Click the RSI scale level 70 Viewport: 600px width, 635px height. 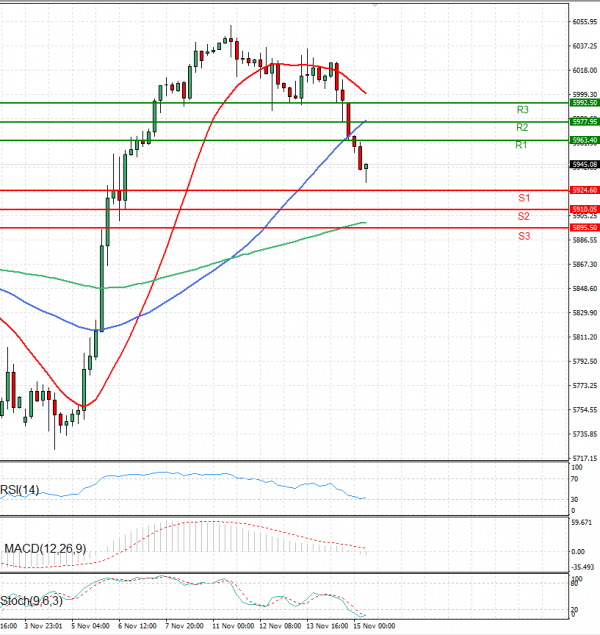(574, 479)
